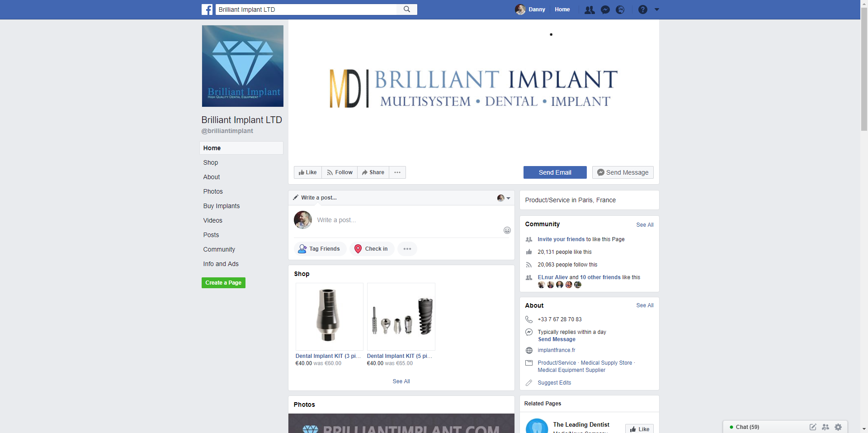The width and height of the screenshot is (868, 433).
Task: Click See All under Shop products
Action: click(x=401, y=381)
